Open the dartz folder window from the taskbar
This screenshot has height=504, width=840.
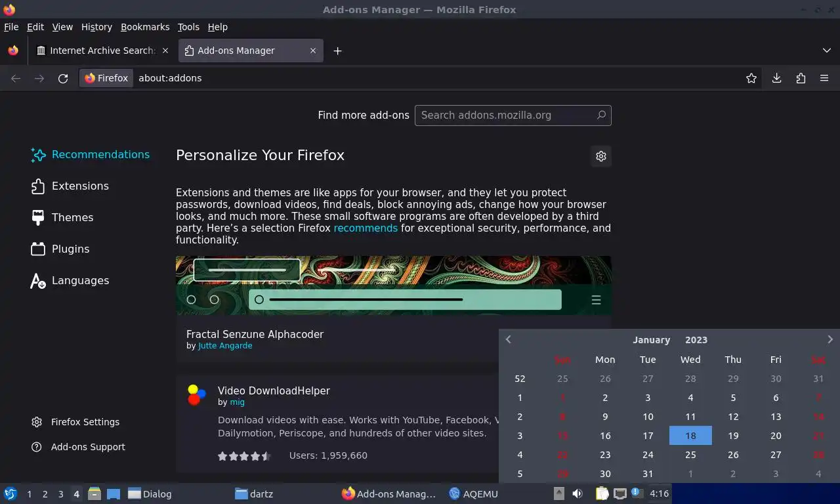tap(254, 493)
